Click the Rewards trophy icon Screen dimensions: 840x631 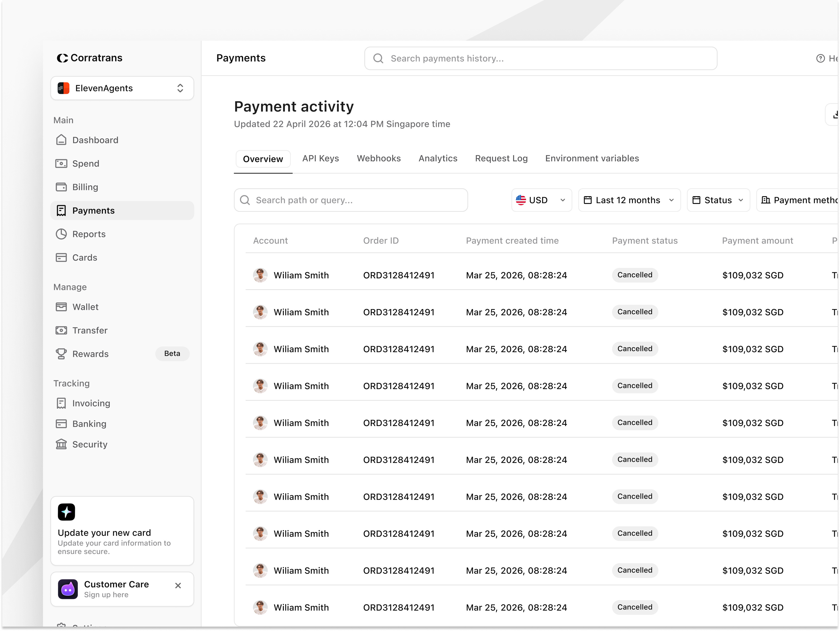(61, 354)
